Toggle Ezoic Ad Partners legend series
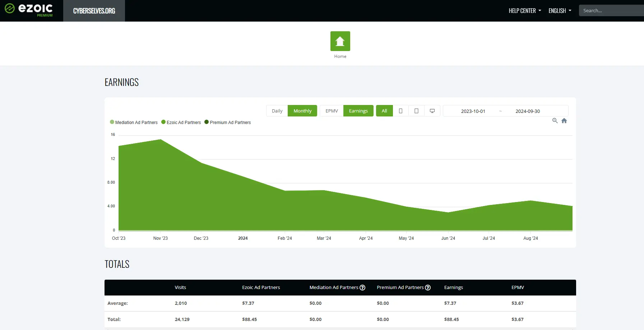 coord(181,122)
